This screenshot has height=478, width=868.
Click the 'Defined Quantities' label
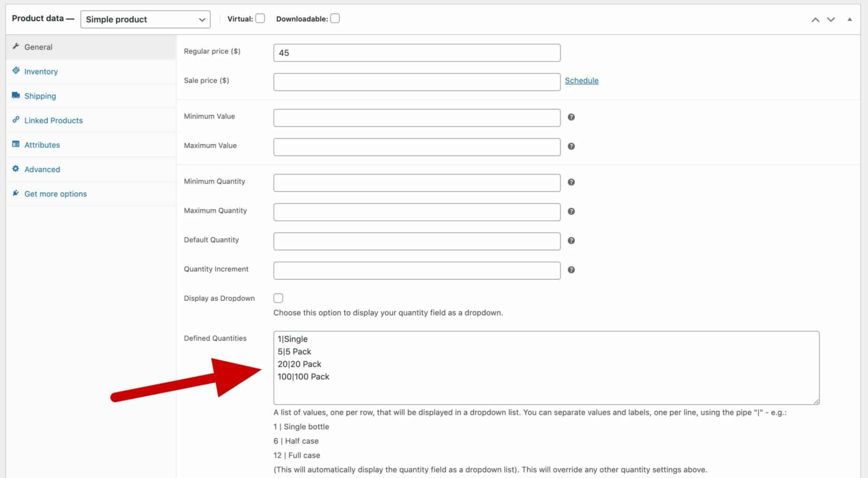click(x=215, y=338)
